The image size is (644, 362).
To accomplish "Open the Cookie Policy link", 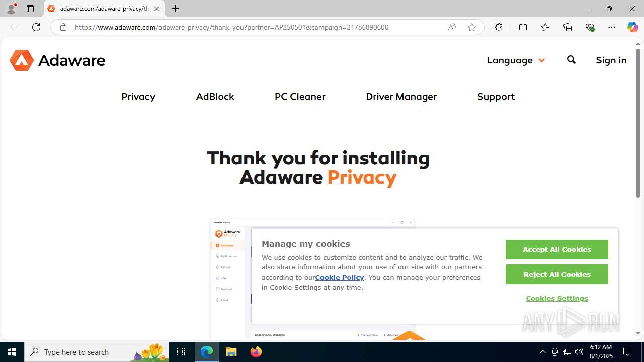I will click(x=340, y=277).
